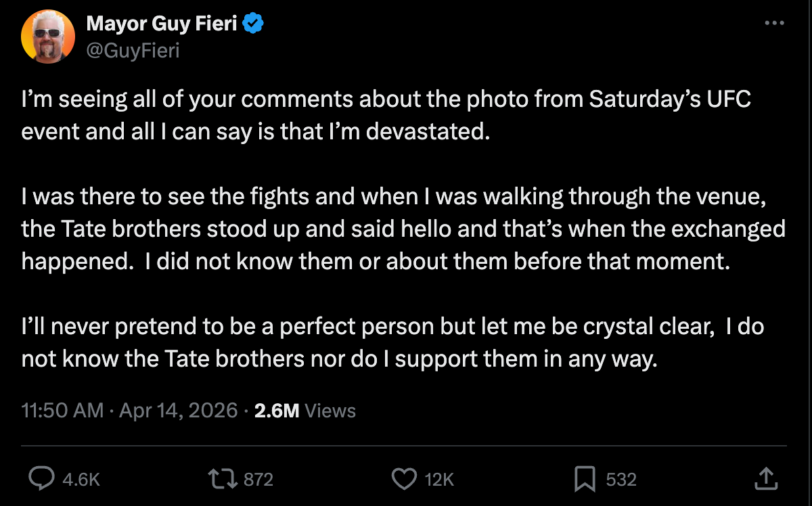
Task: Open the three-dot more options menu
Action: tap(774, 23)
